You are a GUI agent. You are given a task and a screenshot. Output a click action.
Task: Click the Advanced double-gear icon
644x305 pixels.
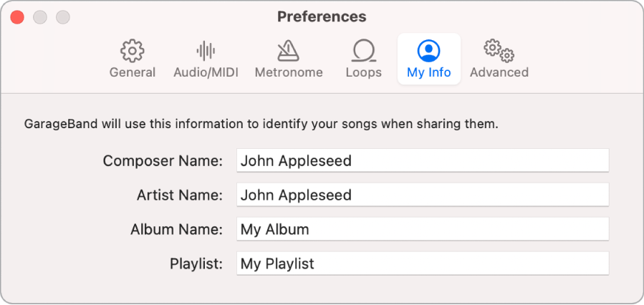click(499, 51)
